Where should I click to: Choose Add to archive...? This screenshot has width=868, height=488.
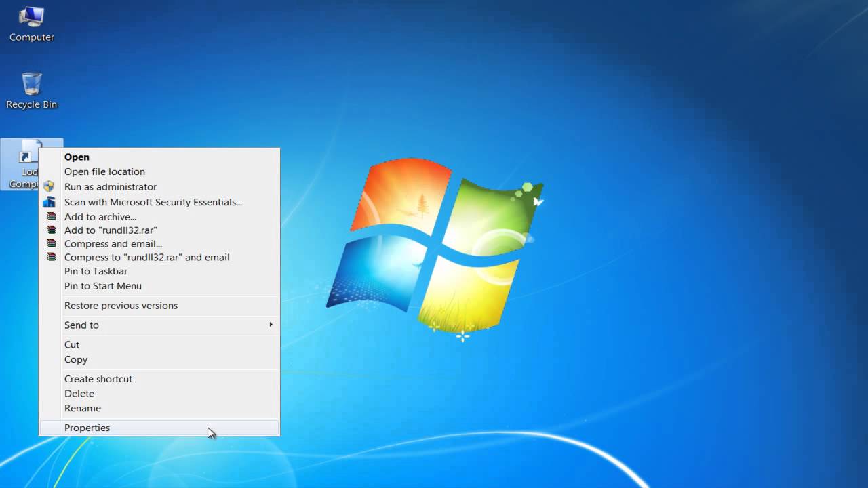[159, 217]
